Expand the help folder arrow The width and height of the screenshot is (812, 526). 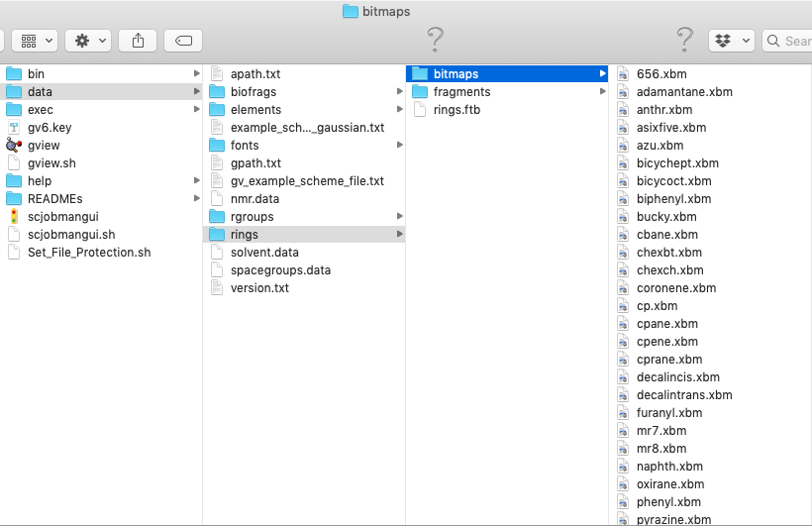[197, 181]
